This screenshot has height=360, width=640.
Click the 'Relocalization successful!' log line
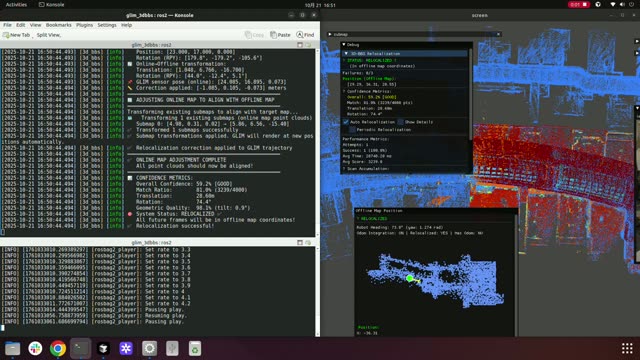click(x=175, y=226)
